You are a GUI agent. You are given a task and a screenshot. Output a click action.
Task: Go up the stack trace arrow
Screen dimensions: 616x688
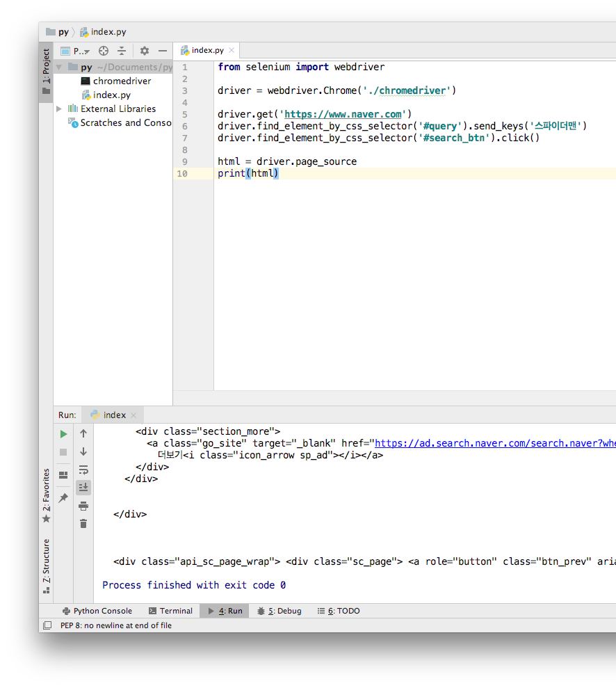point(83,433)
